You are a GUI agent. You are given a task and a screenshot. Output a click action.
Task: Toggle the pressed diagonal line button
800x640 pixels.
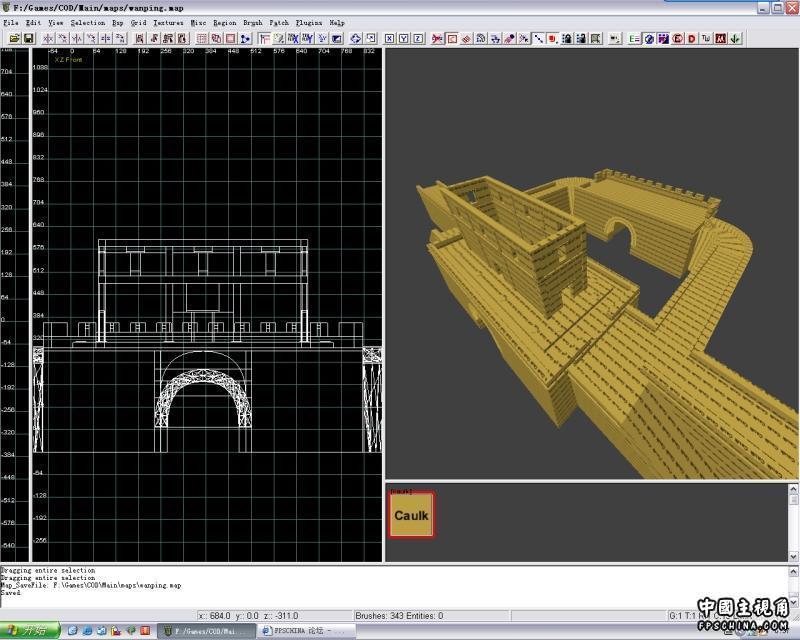click(538, 38)
